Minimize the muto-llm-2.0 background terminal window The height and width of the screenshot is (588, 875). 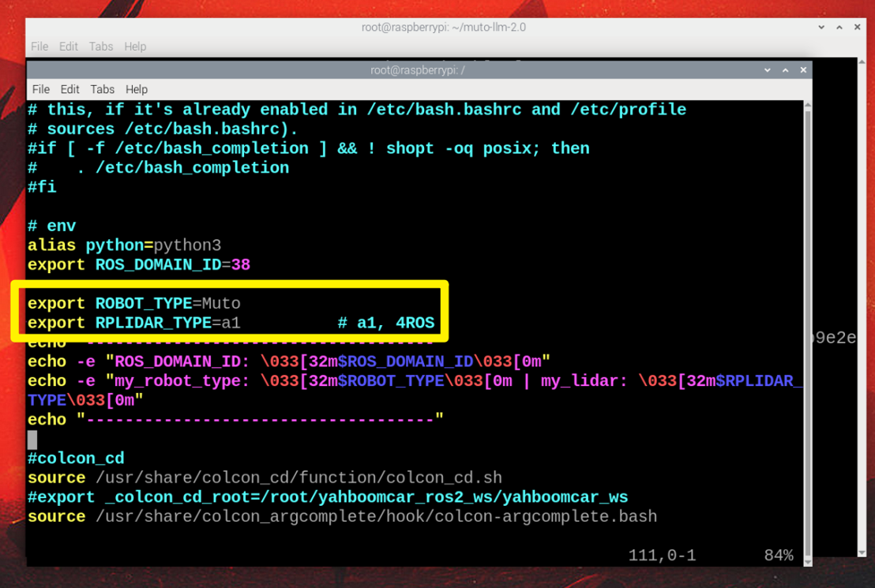[x=821, y=27]
